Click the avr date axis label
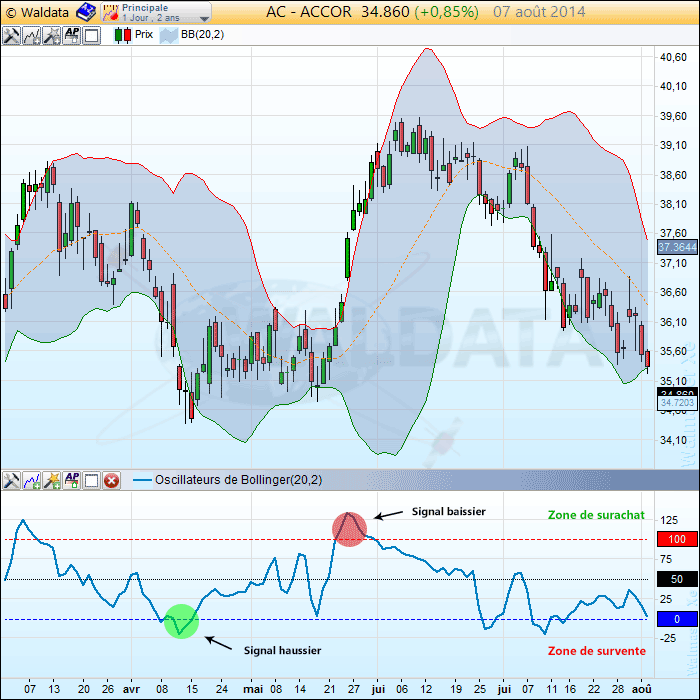Screen dimensions: 700x700 [131, 689]
